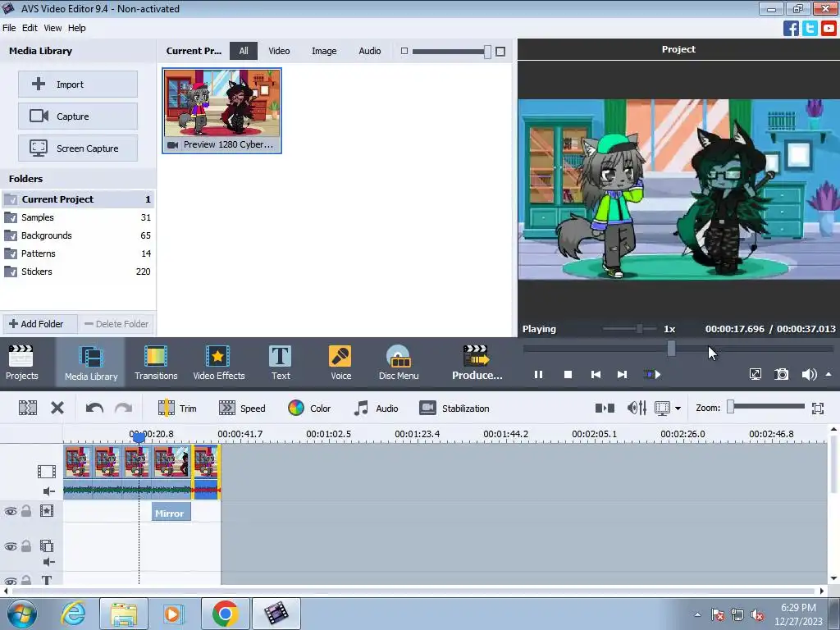Mute the overlay track audio
The width and height of the screenshot is (840, 630).
click(48, 561)
